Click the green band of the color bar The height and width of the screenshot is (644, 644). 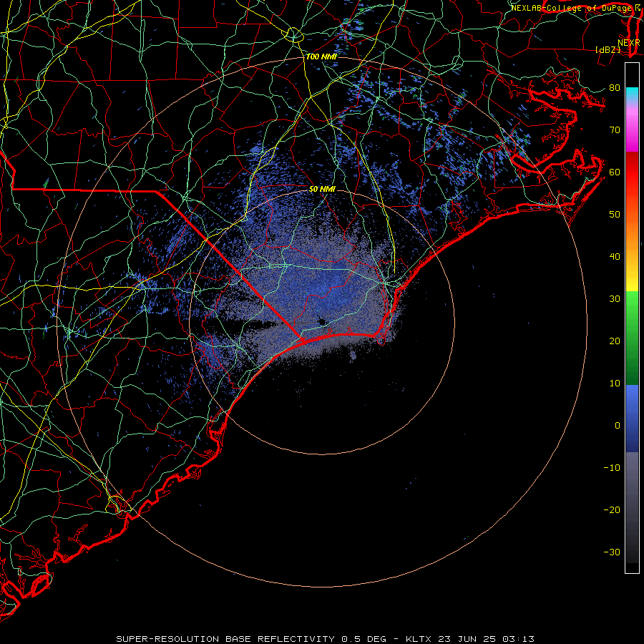coord(632,338)
